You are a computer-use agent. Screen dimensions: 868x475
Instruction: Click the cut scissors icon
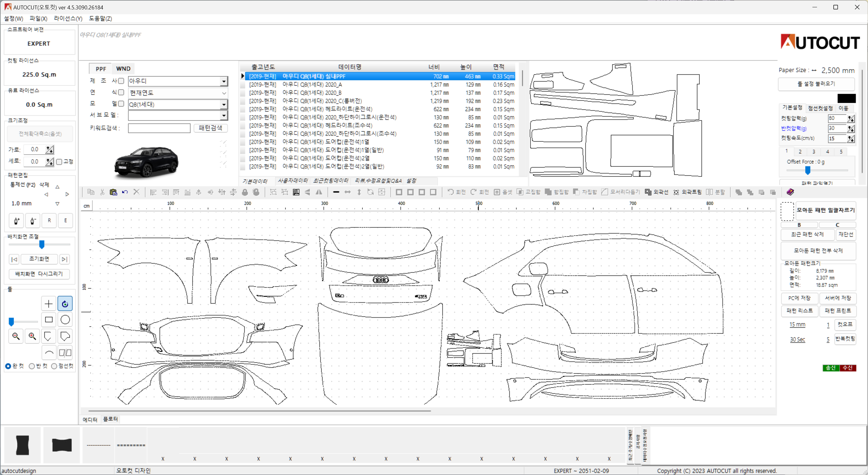102,192
